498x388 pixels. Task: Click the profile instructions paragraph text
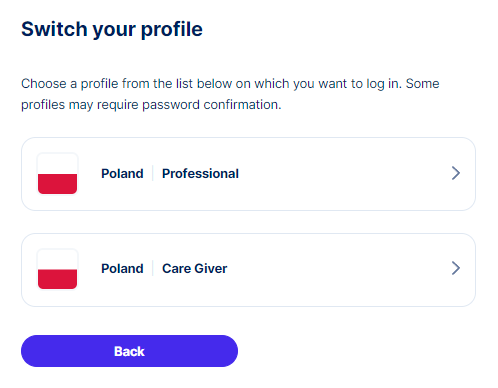[x=230, y=94]
